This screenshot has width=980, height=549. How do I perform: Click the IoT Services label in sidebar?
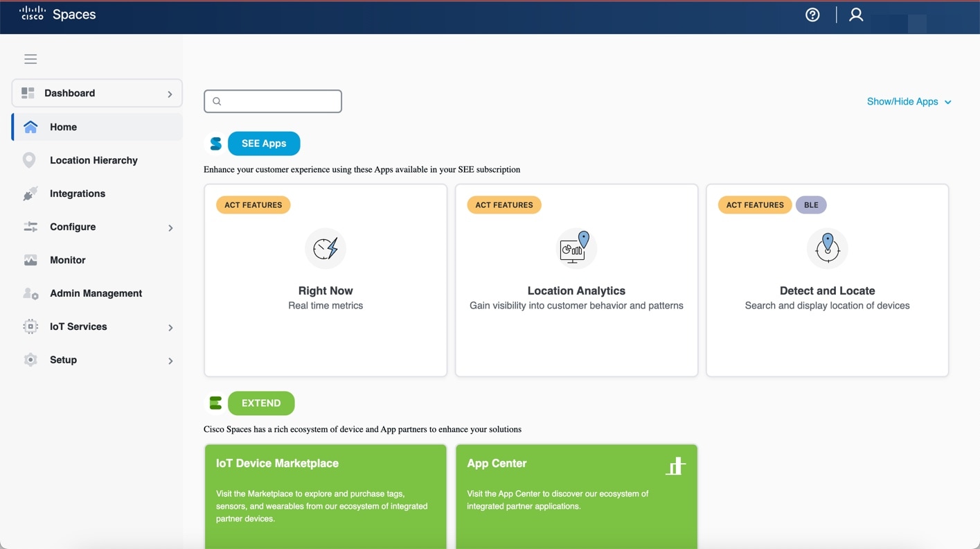click(x=78, y=326)
